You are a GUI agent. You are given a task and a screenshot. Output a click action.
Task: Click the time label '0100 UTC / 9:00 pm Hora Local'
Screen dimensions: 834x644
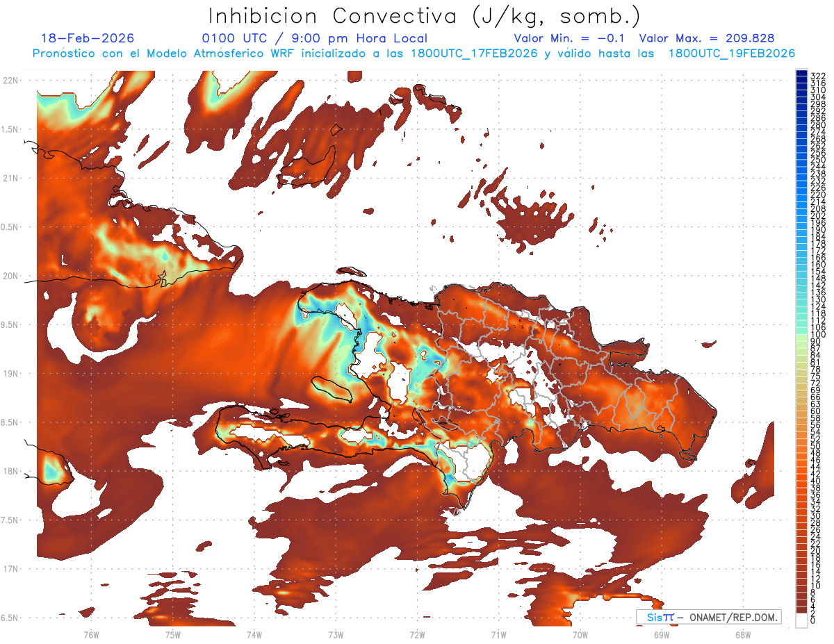point(315,38)
